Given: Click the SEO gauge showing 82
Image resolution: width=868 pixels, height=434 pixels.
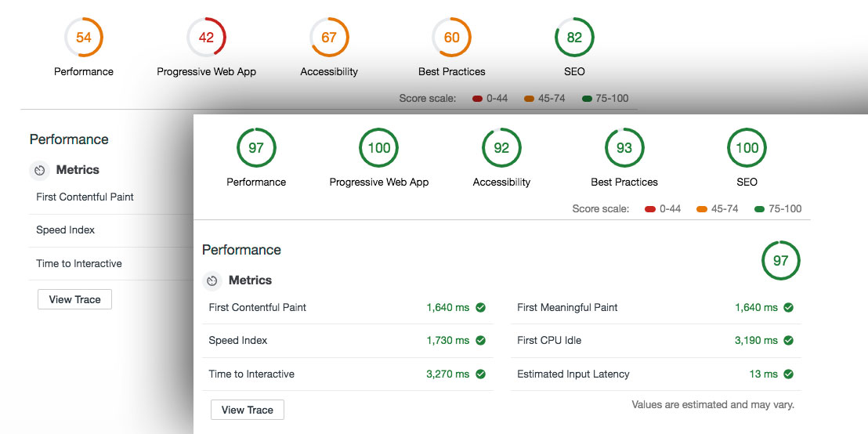Looking at the screenshot, I should click(574, 38).
